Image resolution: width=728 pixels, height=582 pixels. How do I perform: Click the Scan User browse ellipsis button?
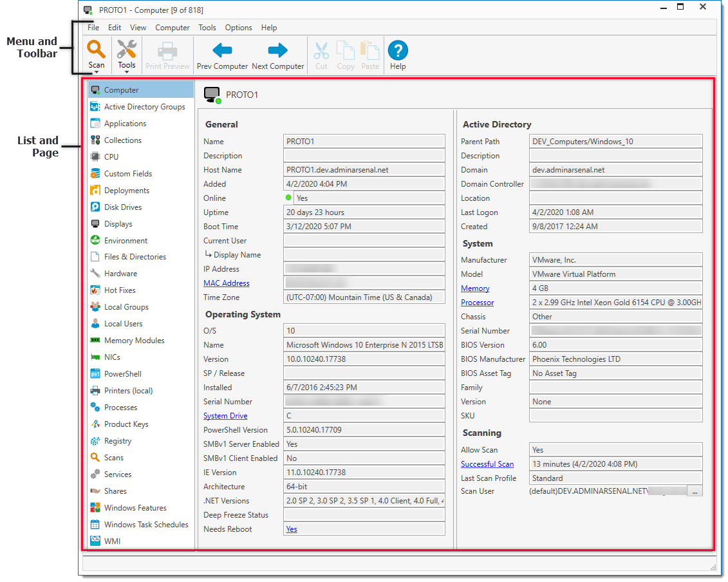695,491
